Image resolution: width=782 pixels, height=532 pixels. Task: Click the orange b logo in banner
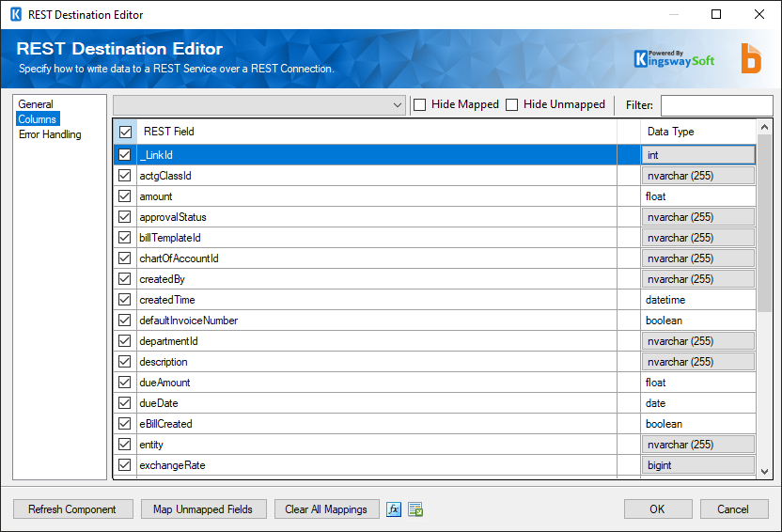751,59
